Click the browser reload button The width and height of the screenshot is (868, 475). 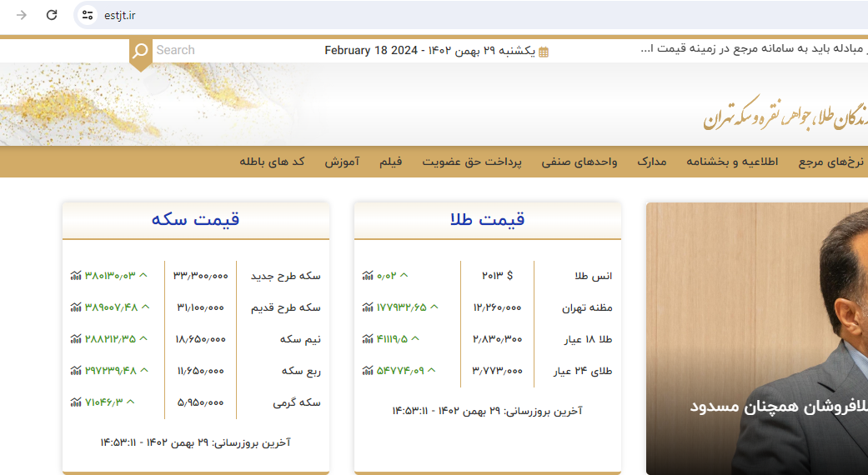click(x=52, y=15)
